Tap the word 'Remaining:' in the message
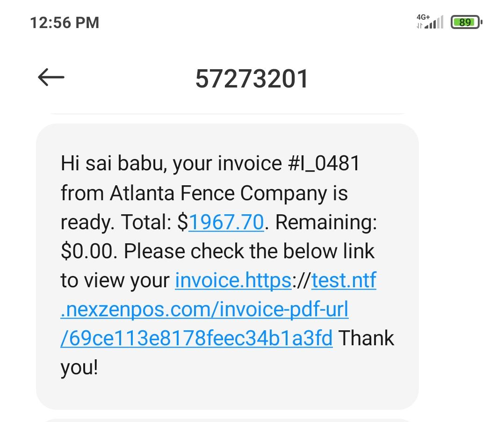This screenshot has height=422, width=504. click(x=326, y=222)
